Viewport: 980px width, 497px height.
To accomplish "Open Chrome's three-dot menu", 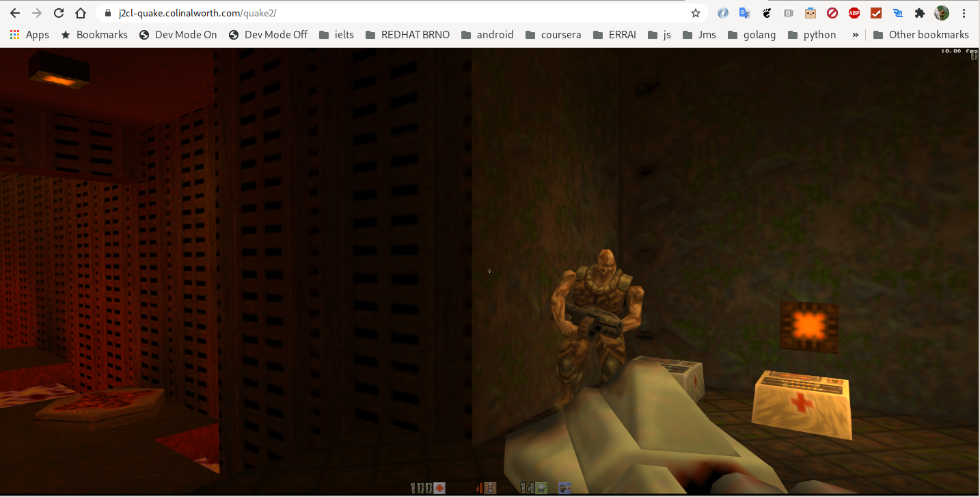I will 964,13.
